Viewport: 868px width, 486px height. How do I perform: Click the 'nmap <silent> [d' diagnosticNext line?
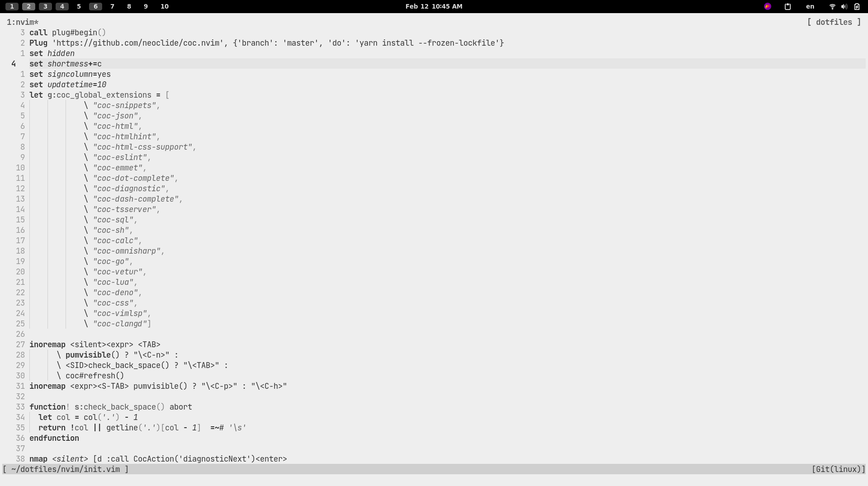158,459
